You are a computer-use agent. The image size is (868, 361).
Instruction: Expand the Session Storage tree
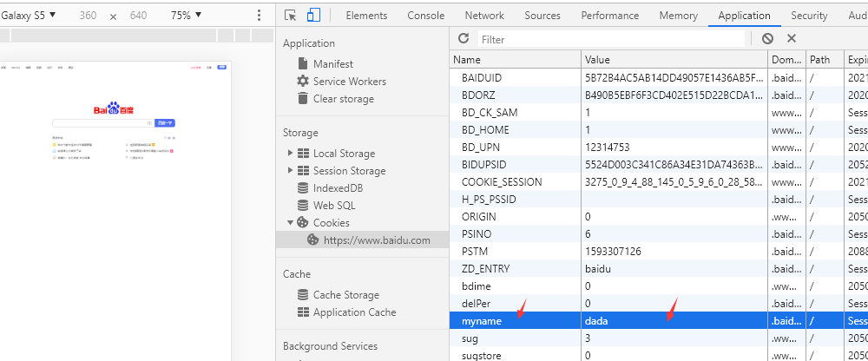pos(290,171)
